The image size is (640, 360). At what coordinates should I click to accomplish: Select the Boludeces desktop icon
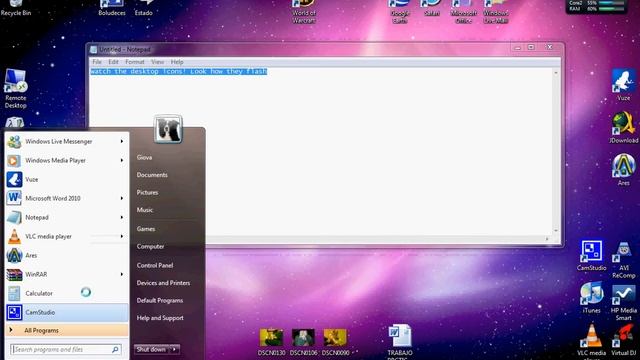coord(111,7)
